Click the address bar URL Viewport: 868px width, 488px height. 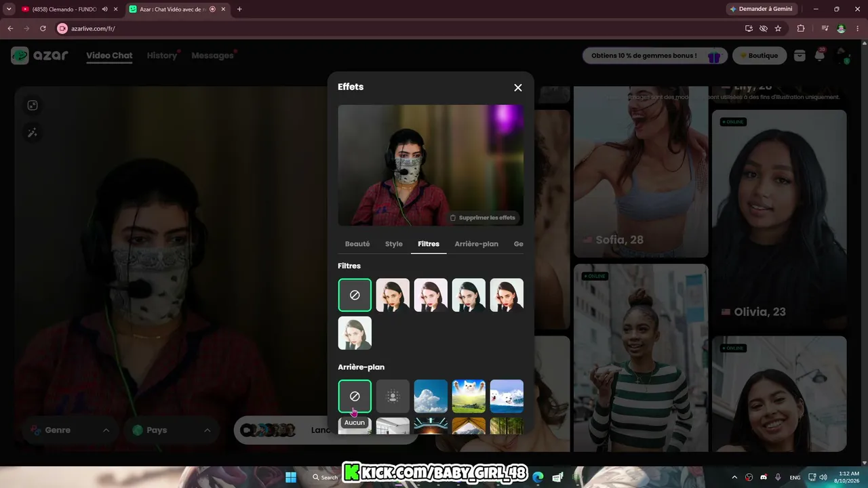pyautogui.click(x=93, y=28)
